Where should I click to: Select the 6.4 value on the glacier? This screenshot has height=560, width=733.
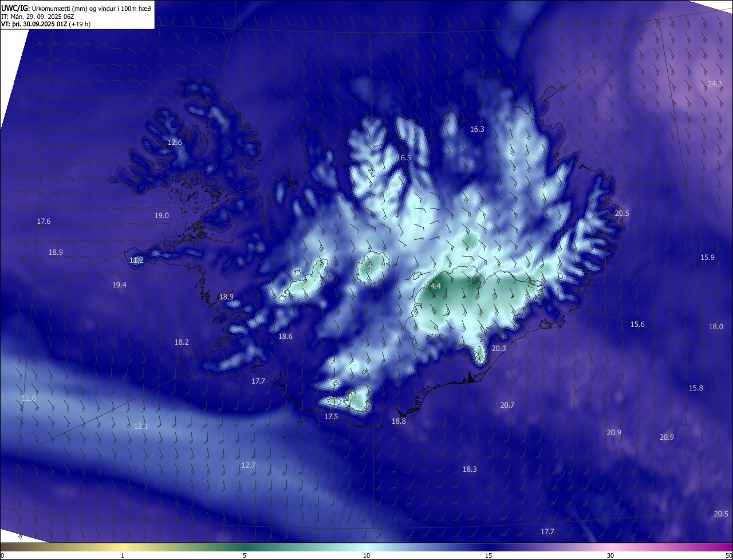click(x=366, y=266)
